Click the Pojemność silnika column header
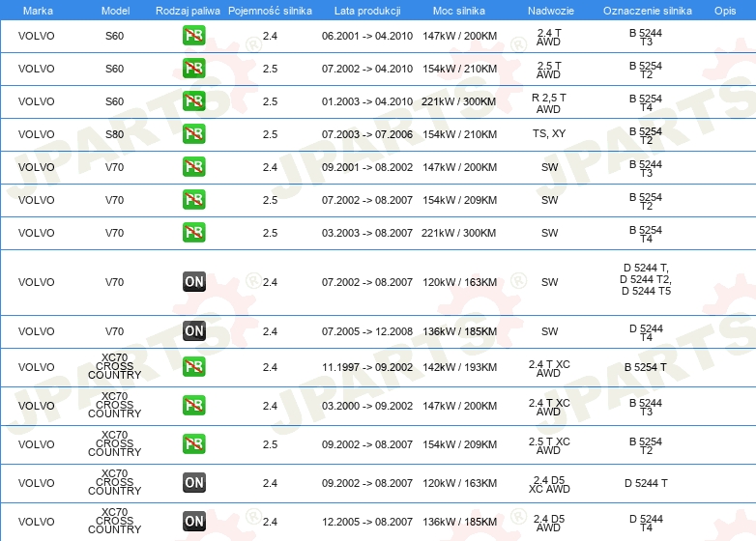This screenshot has height=541, width=756. (x=270, y=11)
